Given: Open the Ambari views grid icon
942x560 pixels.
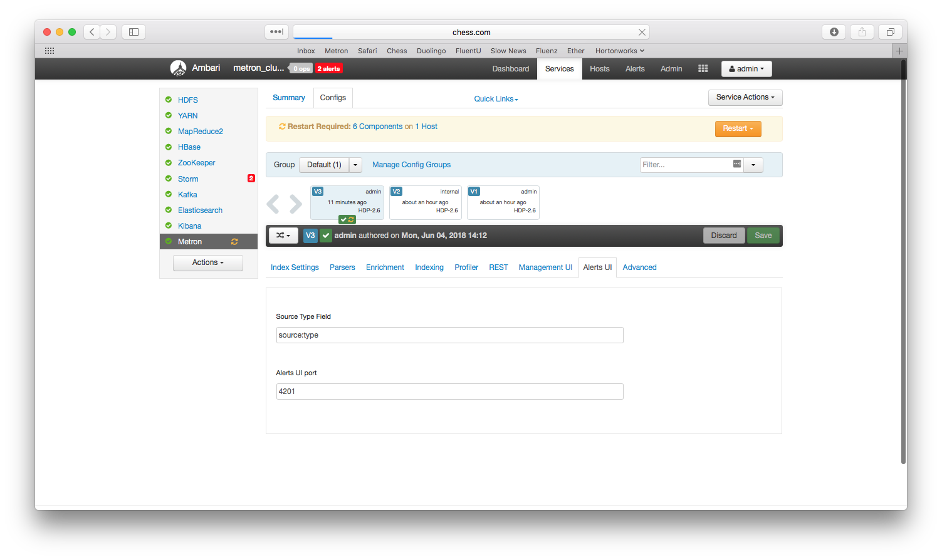Looking at the screenshot, I should [703, 69].
